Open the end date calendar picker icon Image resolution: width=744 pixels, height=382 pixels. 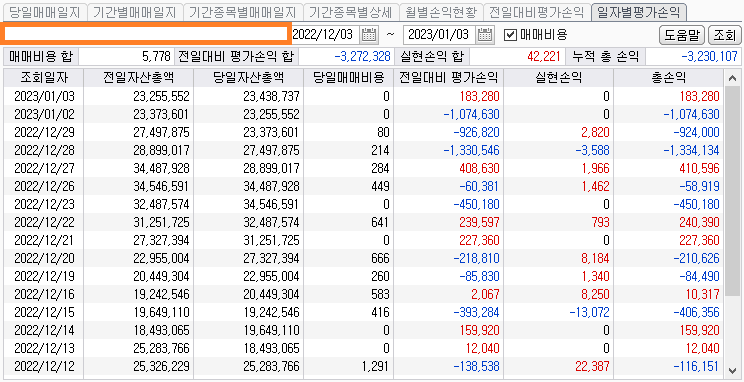(484, 34)
